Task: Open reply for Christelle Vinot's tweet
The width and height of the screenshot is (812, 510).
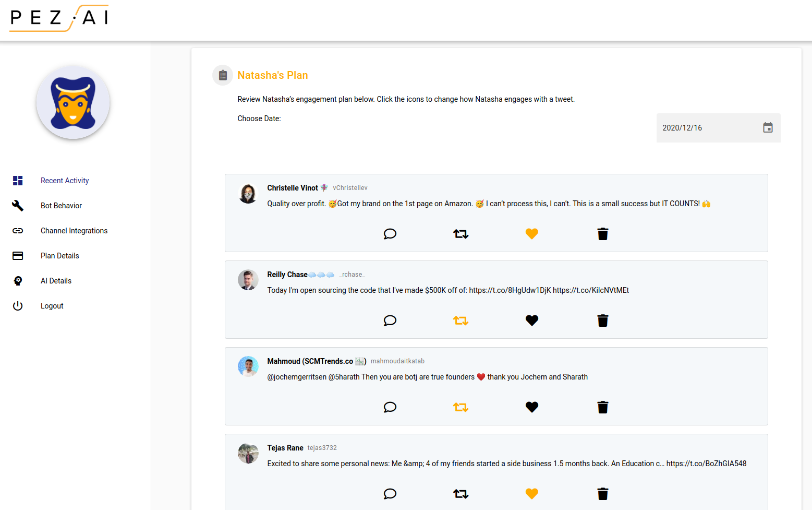Action: click(x=390, y=234)
